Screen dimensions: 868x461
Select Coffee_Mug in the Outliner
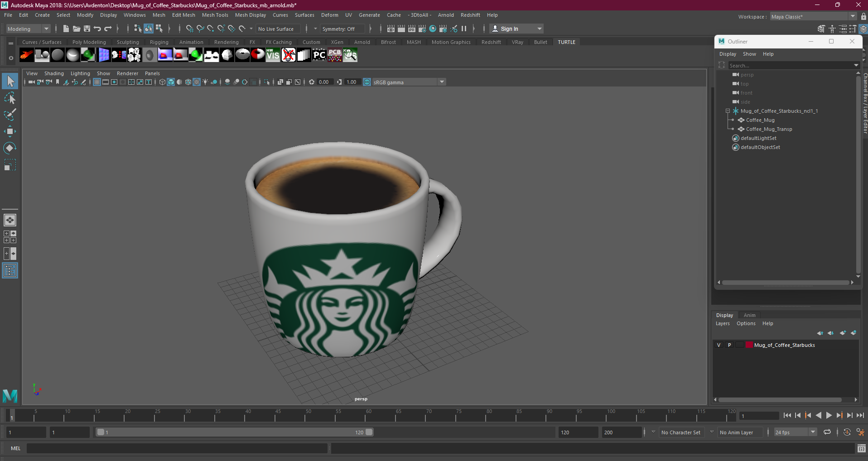(760, 120)
